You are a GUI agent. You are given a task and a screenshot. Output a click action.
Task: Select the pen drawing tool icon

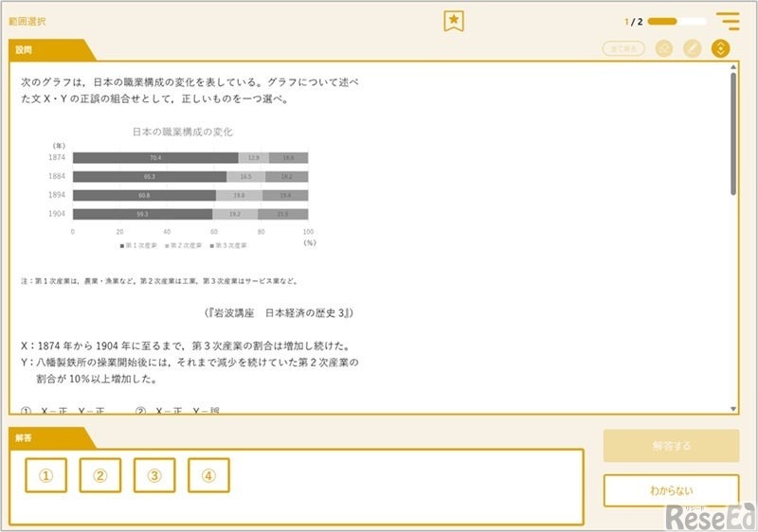693,49
